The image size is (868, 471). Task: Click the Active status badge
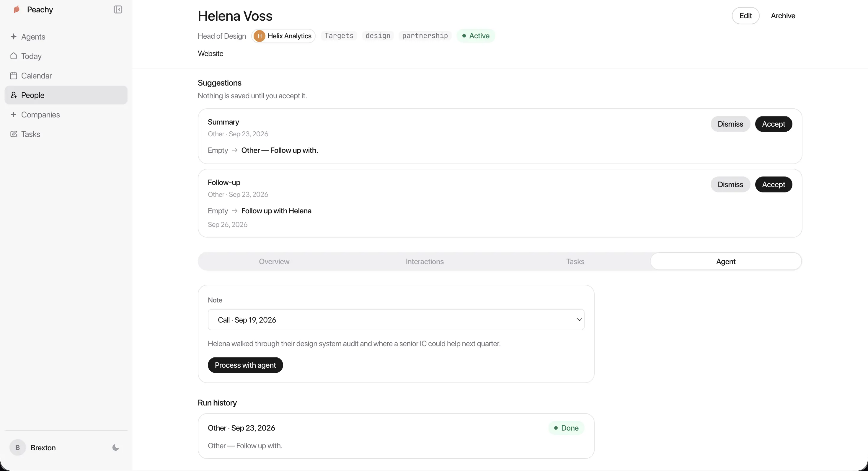[x=476, y=36]
